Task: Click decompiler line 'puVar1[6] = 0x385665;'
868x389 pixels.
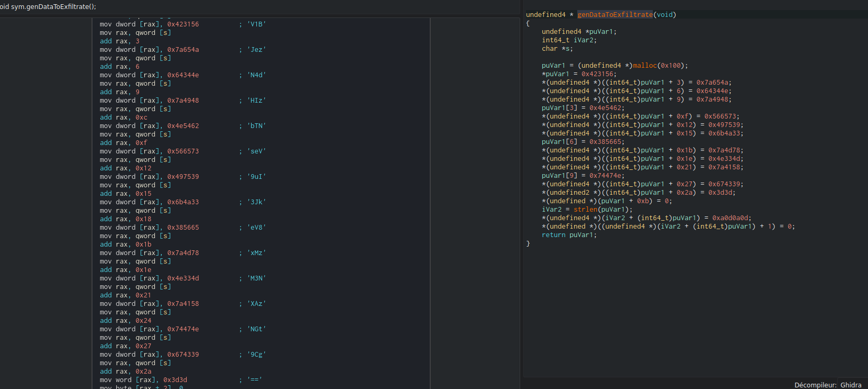Action: pos(583,142)
